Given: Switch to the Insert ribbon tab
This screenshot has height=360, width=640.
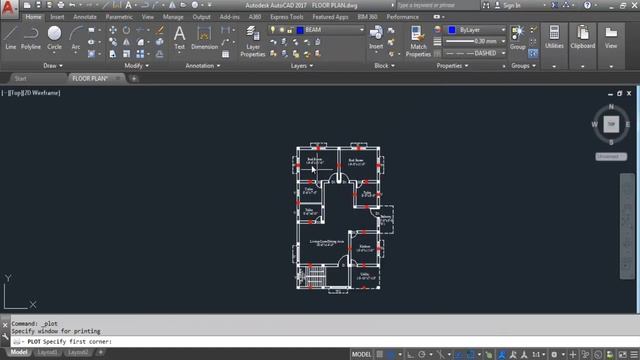Looking at the screenshot, I should coord(57,17).
